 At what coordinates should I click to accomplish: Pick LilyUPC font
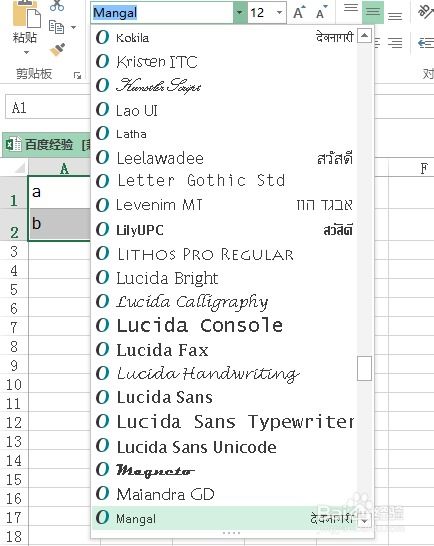coord(224,229)
